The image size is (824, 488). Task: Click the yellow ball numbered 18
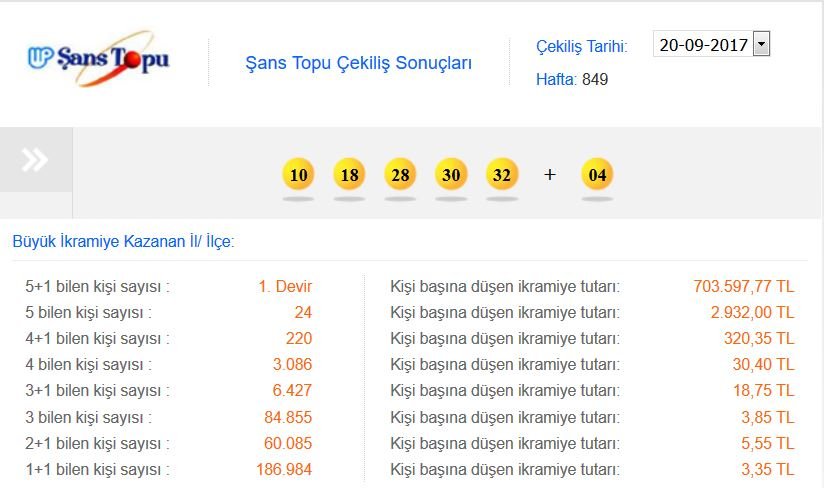click(349, 175)
